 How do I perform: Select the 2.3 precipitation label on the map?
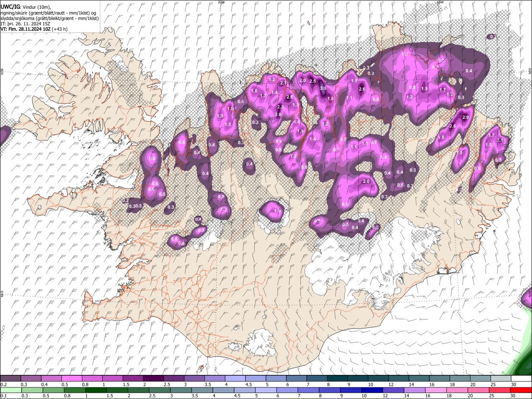281,107
